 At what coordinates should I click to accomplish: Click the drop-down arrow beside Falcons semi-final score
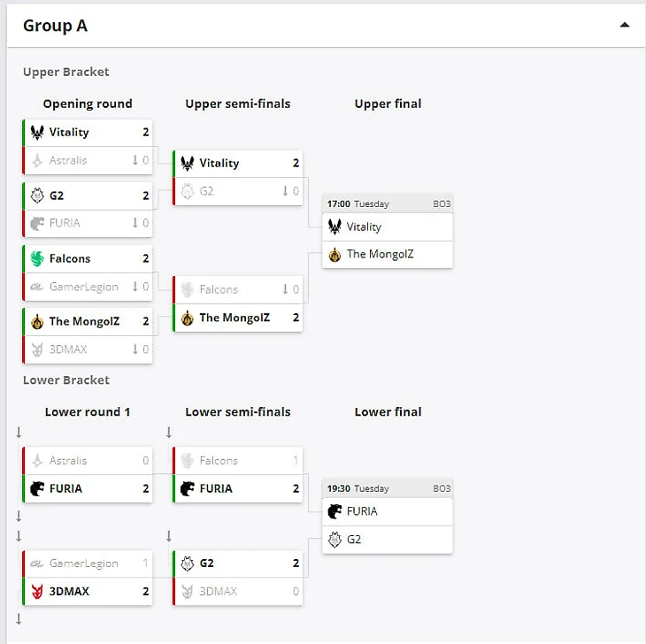click(285, 289)
